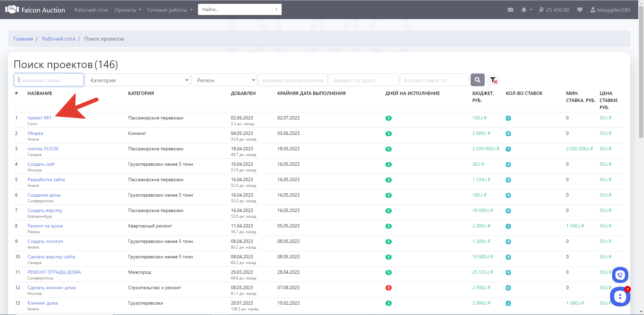644x315 pixels.
Task: Open the tstsupplier280 user profile
Action: (610, 10)
